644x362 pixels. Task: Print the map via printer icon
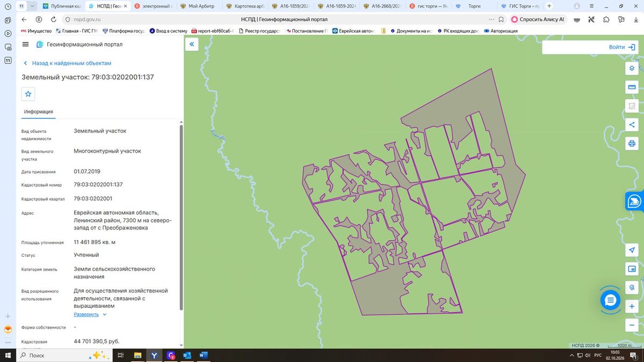click(x=632, y=143)
